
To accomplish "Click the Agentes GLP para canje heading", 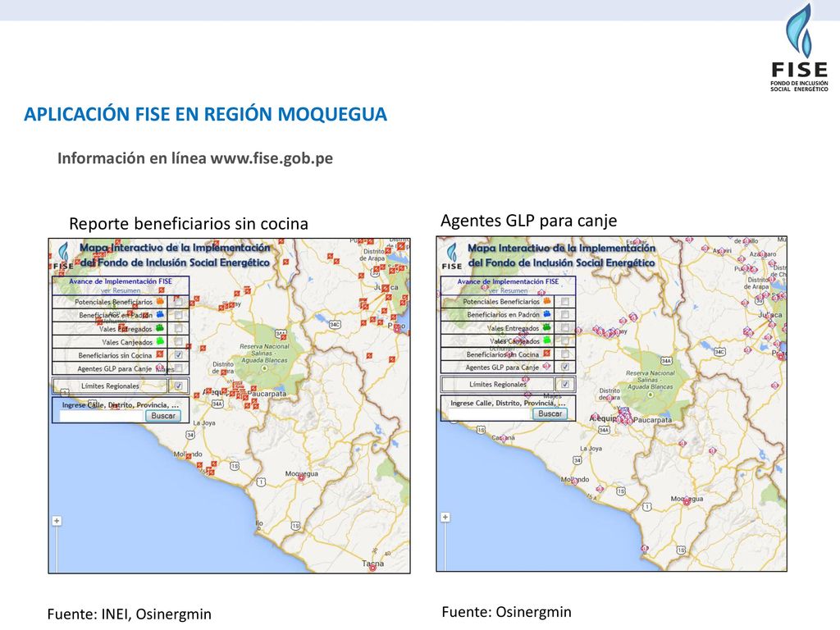I will pyautogui.click(x=529, y=220).
